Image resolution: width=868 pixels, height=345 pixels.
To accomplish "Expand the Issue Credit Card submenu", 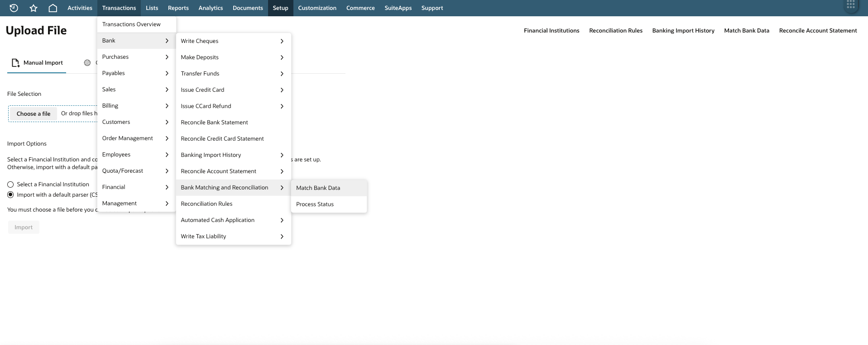I will coord(233,90).
